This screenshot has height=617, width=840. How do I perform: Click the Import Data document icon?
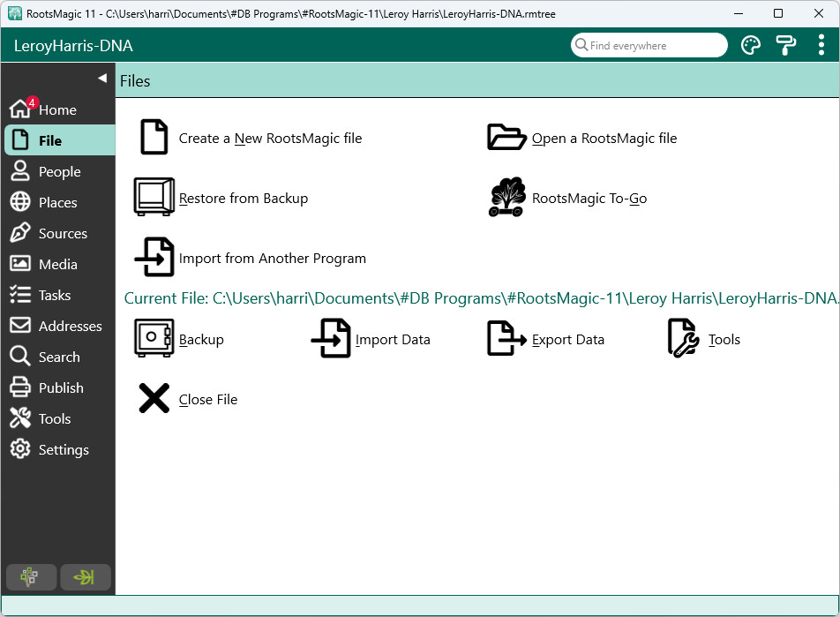pos(331,338)
